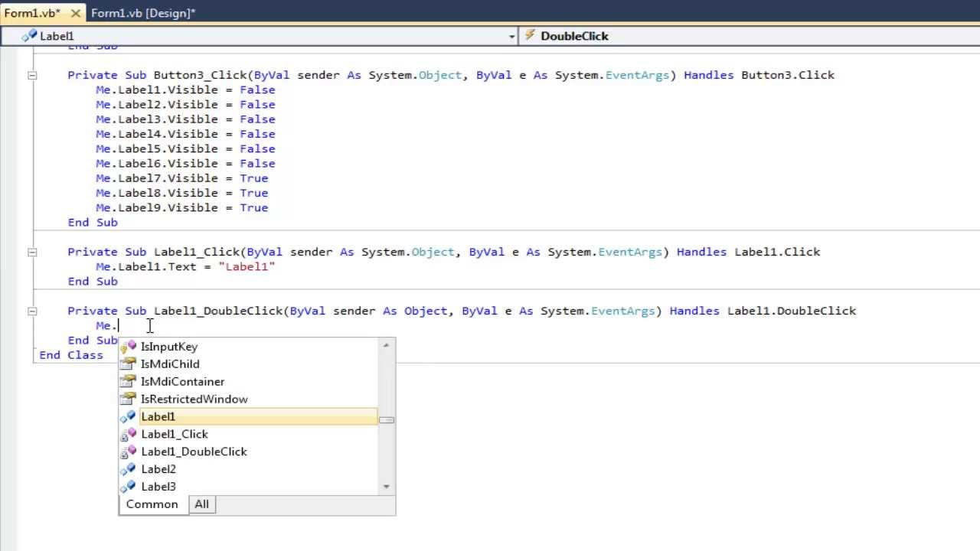The height and width of the screenshot is (551, 980).
Task: Click the IntelliSense scrollbar thumb
Action: tap(386, 419)
